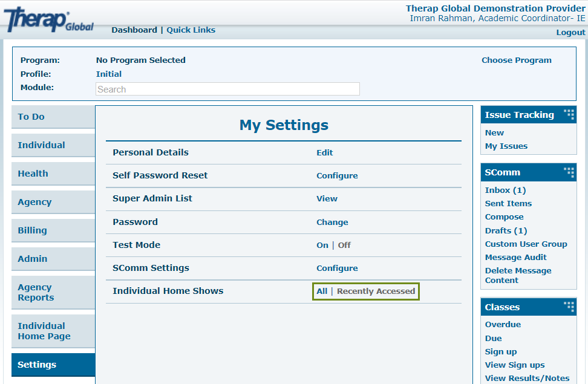Open the Issue Tracking panel grid icon
588x384 pixels.
coord(569,114)
